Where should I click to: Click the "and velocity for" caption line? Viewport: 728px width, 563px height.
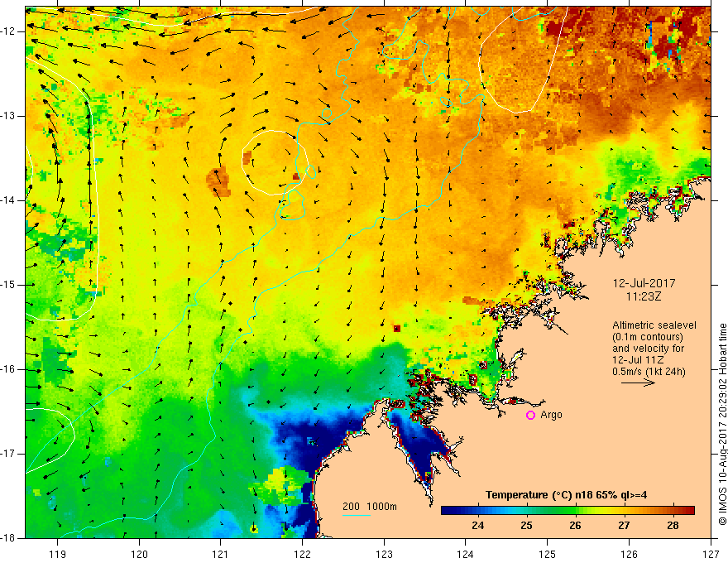point(648,349)
